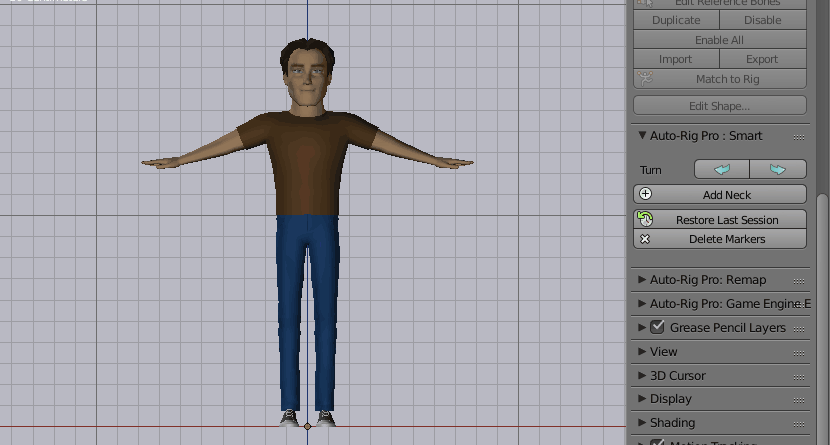Screen dimensions: 830x445
Task: Expand the Shading panel
Action: point(642,423)
